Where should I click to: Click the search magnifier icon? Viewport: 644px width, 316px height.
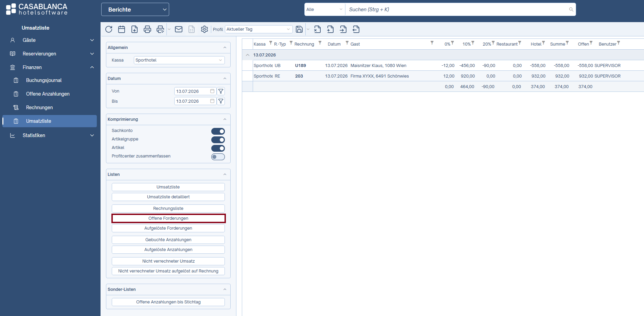pos(571,10)
